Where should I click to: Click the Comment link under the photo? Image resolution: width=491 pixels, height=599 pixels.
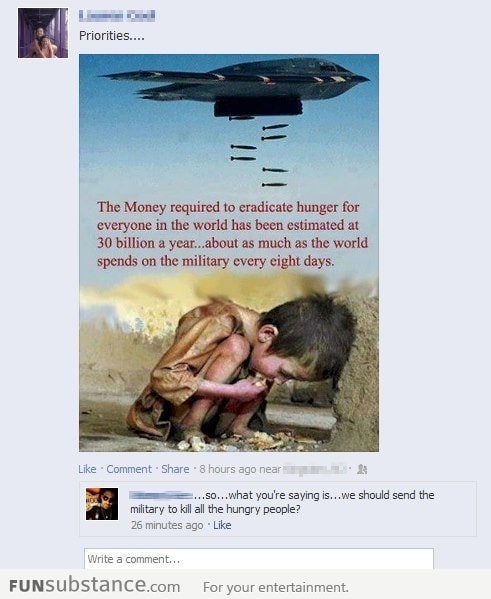129,469
